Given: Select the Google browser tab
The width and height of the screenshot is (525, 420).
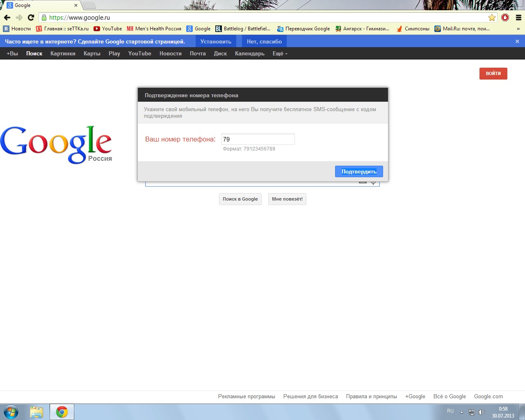Looking at the screenshot, I should (41, 5).
